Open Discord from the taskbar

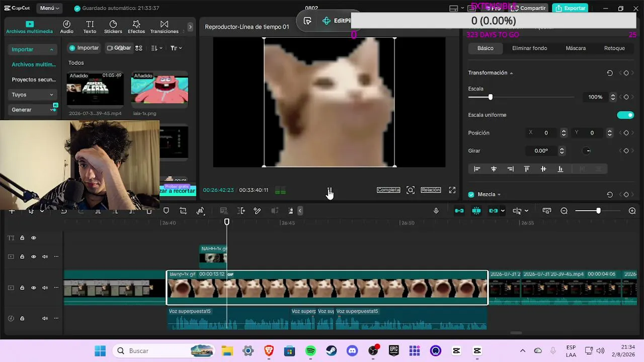click(x=352, y=351)
